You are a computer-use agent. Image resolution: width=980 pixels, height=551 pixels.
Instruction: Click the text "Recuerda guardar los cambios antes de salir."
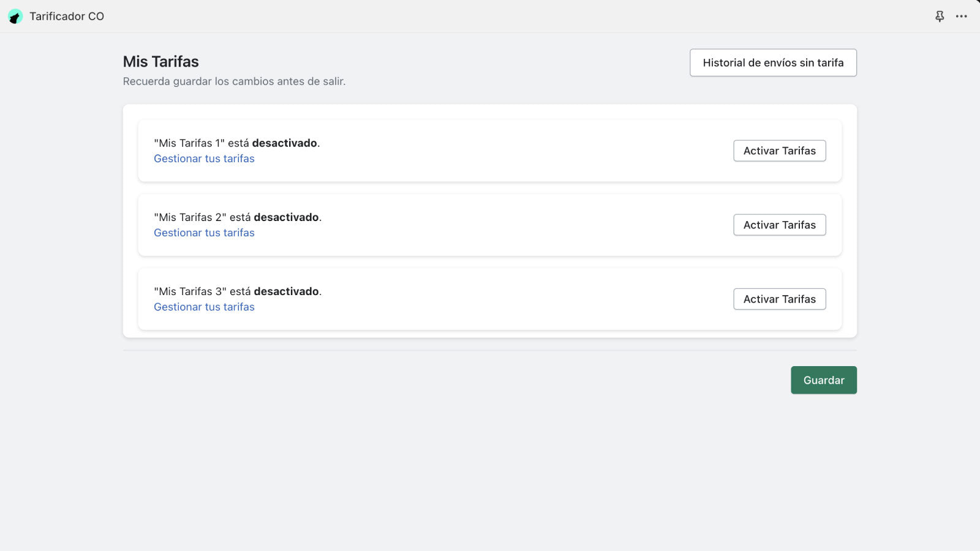point(234,81)
